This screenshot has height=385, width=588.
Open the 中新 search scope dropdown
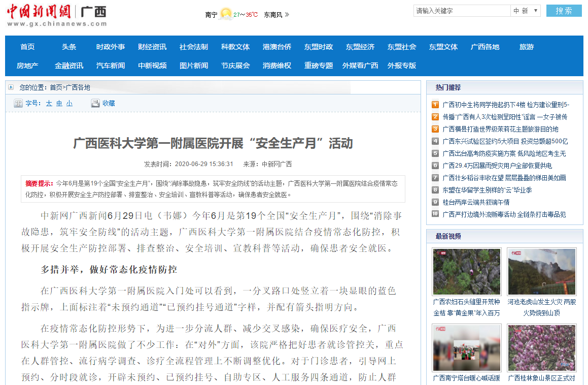526,11
